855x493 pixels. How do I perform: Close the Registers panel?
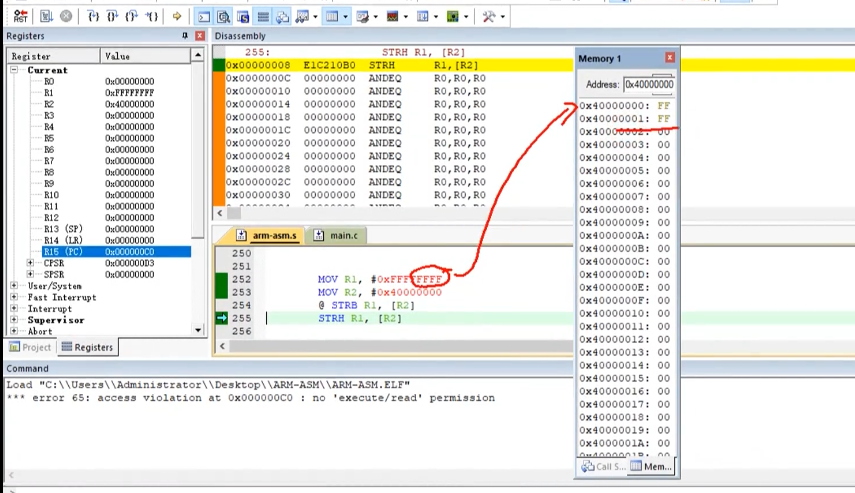click(x=200, y=35)
